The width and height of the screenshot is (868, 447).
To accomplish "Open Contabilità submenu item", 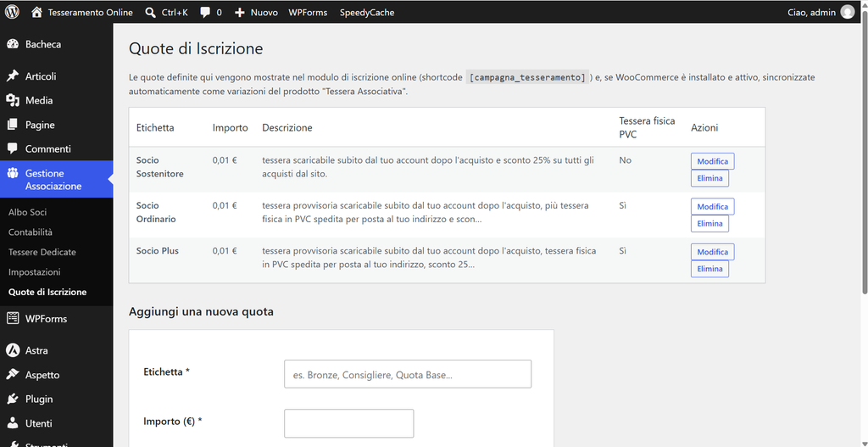I will (31, 232).
